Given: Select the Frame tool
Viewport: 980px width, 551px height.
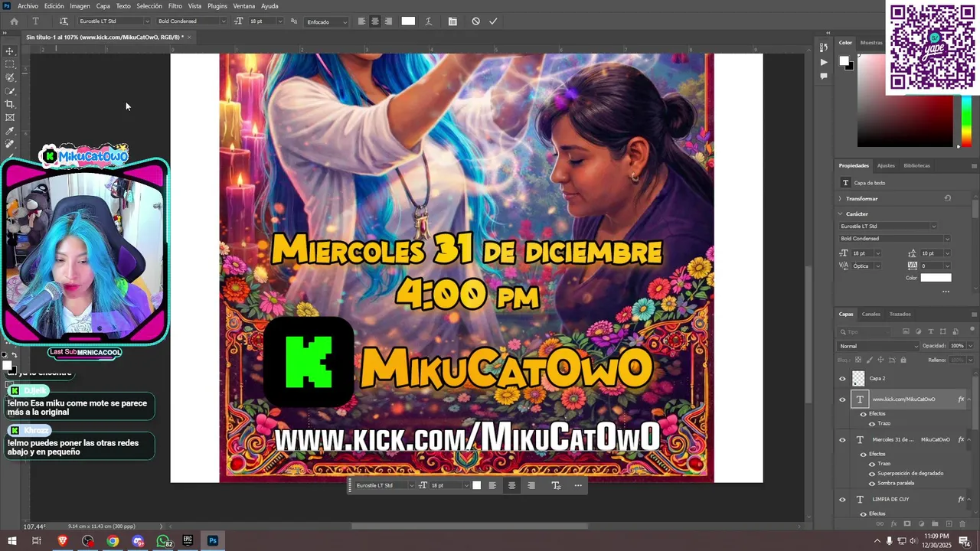Looking at the screenshot, I should click(10, 117).
